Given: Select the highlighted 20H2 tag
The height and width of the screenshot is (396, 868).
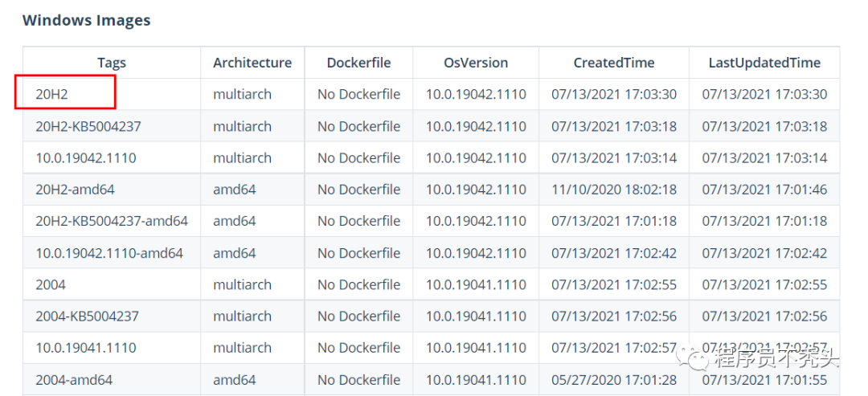Looking at the screenshot, I should 52,94.
